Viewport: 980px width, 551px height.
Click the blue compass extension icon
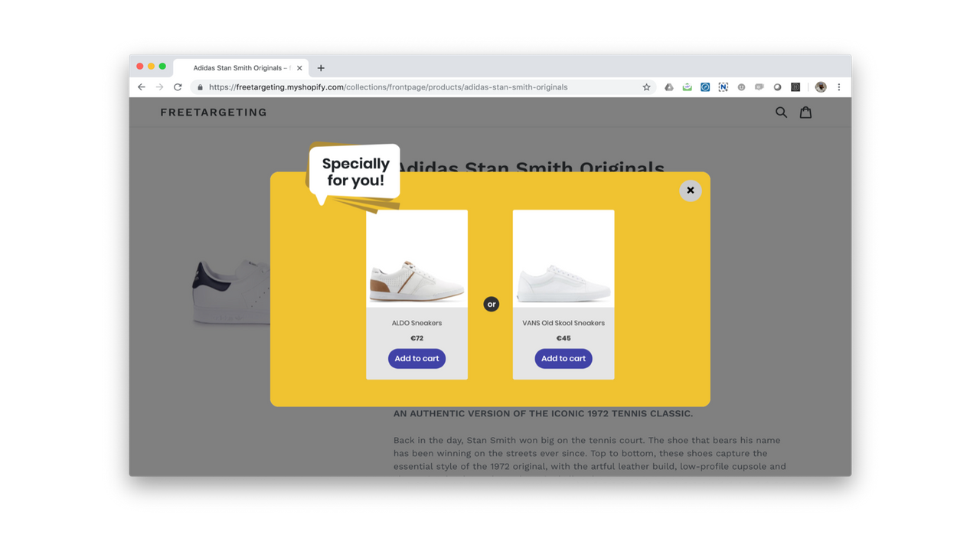(705, 86)
